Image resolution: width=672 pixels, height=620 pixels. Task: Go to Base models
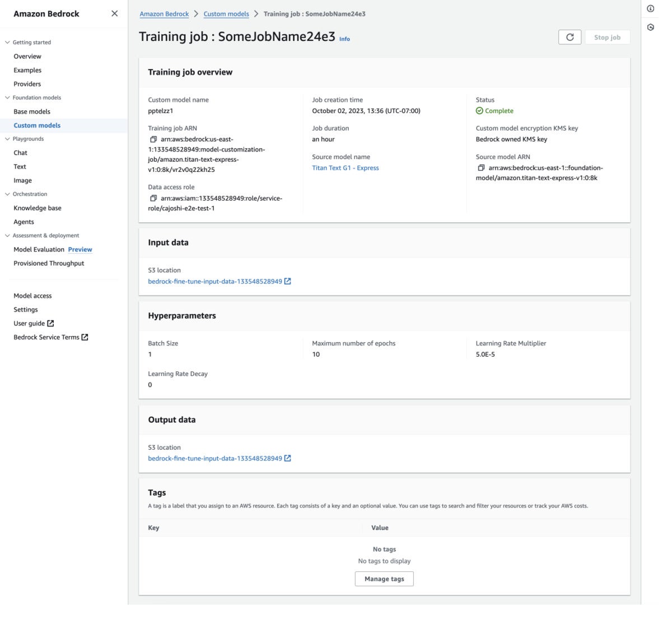pyautogui.click(x=32, y=111)
